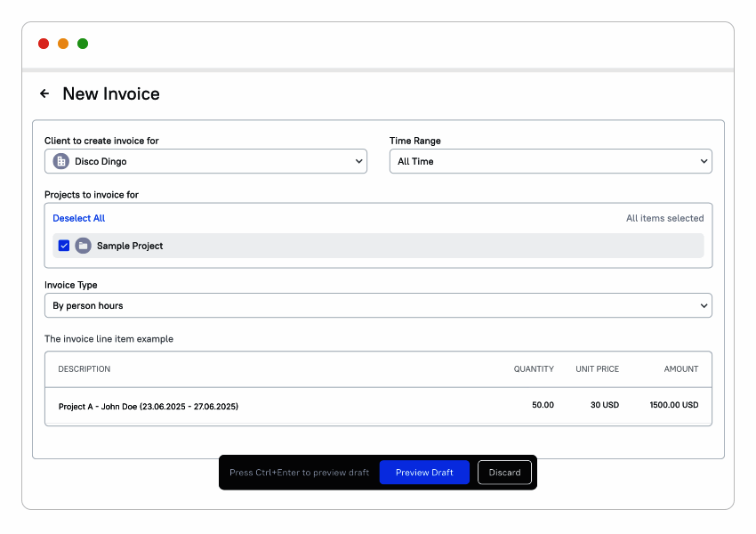Open the client selection dropdown
This screenshot has height=534, width=756.
tap(205, 161)
